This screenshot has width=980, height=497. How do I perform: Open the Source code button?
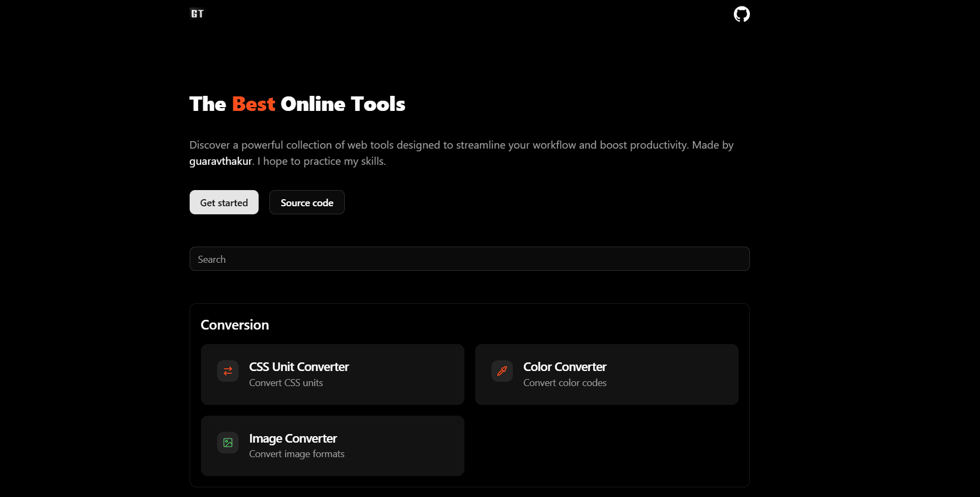(x=307, y=202)
